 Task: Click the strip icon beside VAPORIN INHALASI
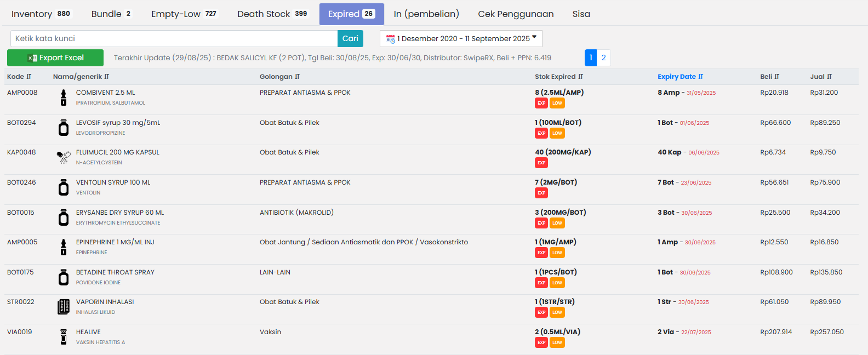tap(64, 307)
